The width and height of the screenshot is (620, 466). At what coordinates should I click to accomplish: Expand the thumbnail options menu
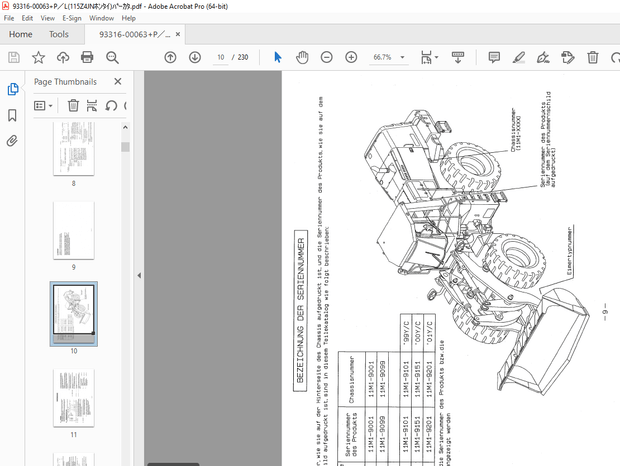(44, 105)
